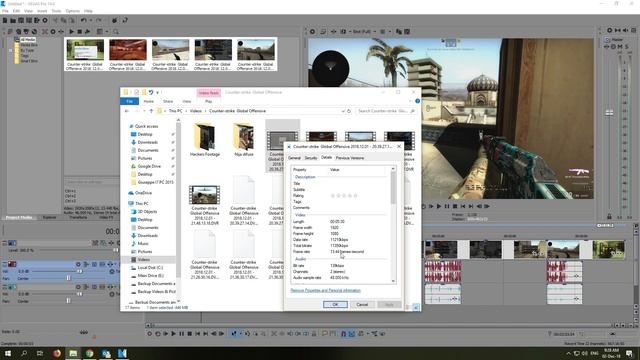Screen dimensions: 640x360
Task: Open Vegas Insert menu
Action: click(x=42, y=11)
